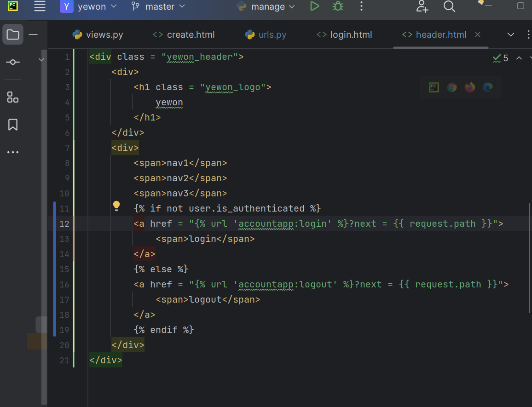Image resolution: width=532 pixels, height=407 pixels.
Task: Click line number 12 in gutter
Action: click(x=64, y=224)
